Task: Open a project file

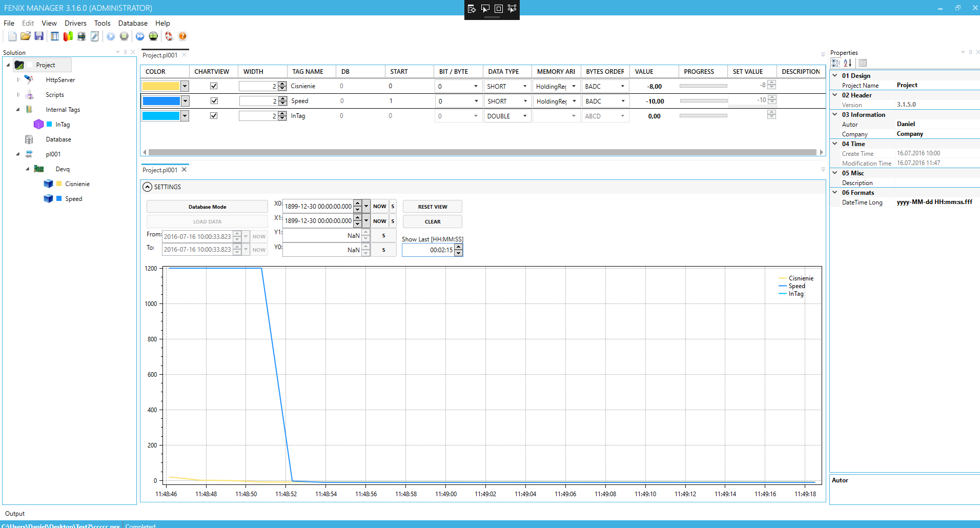Action: click(x=26, y=36)
